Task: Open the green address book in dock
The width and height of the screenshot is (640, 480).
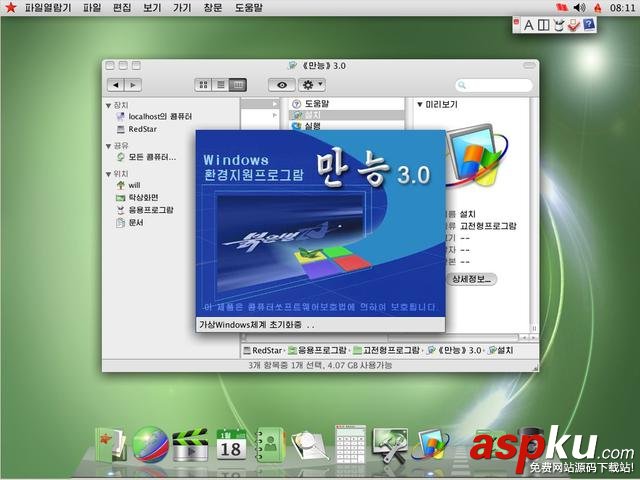Action: coord(271,444)
